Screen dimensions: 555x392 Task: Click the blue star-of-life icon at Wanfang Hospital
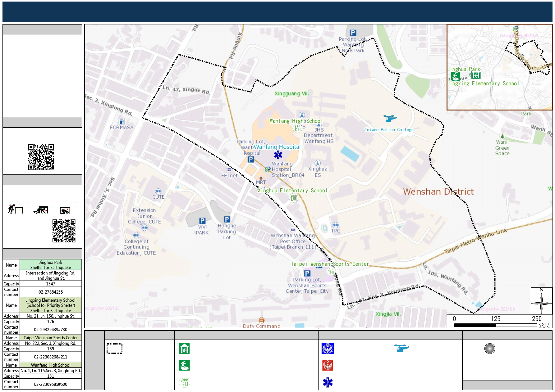(278, 155)
